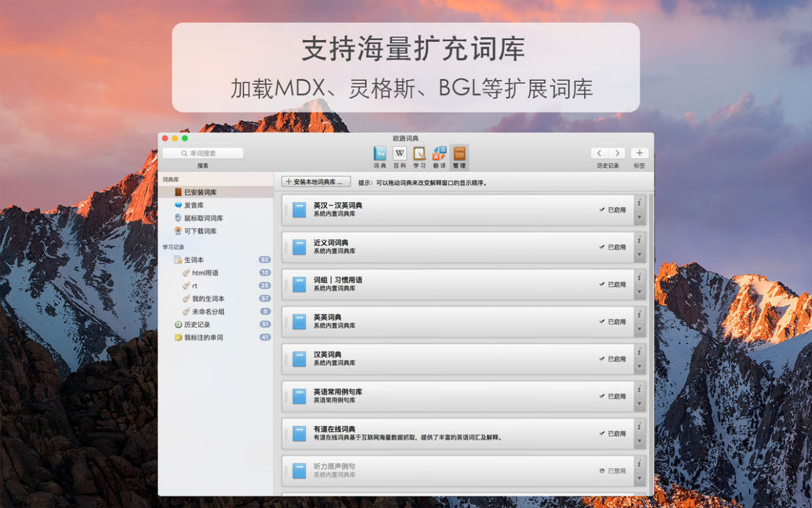This screenshot has width=812, height=508.
Task: Click the 听力原声例句 title text
Action: pos(334,467)
